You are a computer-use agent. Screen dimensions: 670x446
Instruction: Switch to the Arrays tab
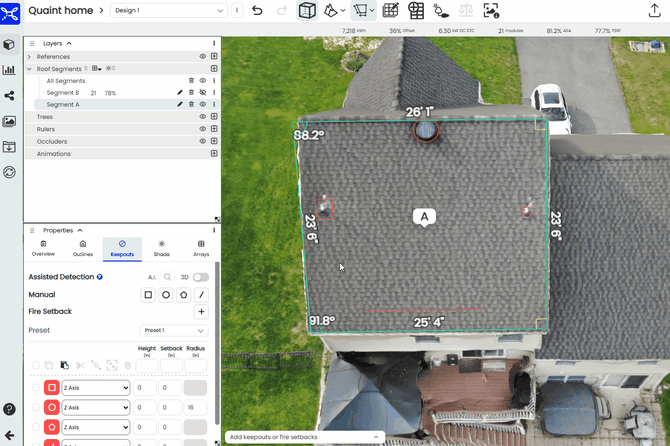200,249
